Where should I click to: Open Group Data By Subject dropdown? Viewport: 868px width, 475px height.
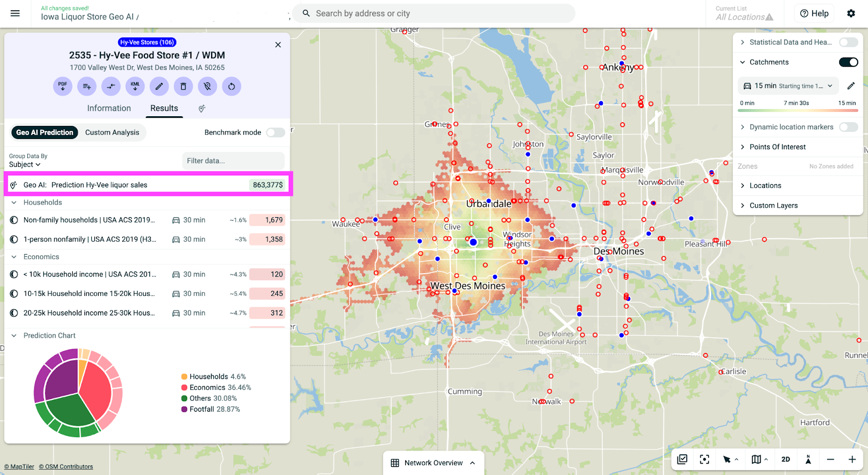pyautogui.click(x=24, y=164)
